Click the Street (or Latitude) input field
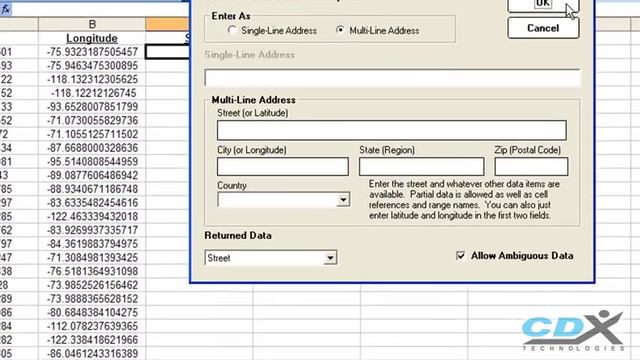Screen dimensions: 640x360 tap(392, 130)
